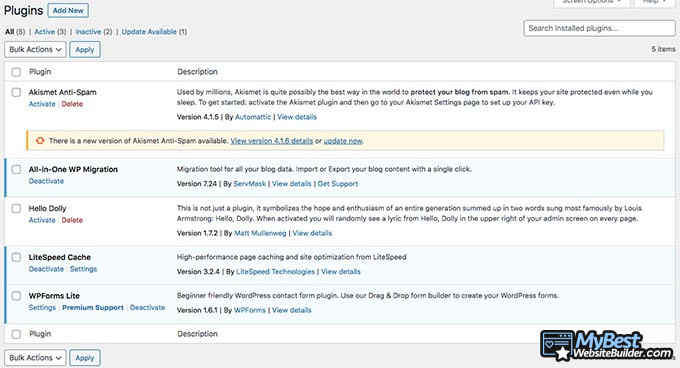View details for Akismet Anti-Spam
680x368 pixels.
[x=297, y=117]
